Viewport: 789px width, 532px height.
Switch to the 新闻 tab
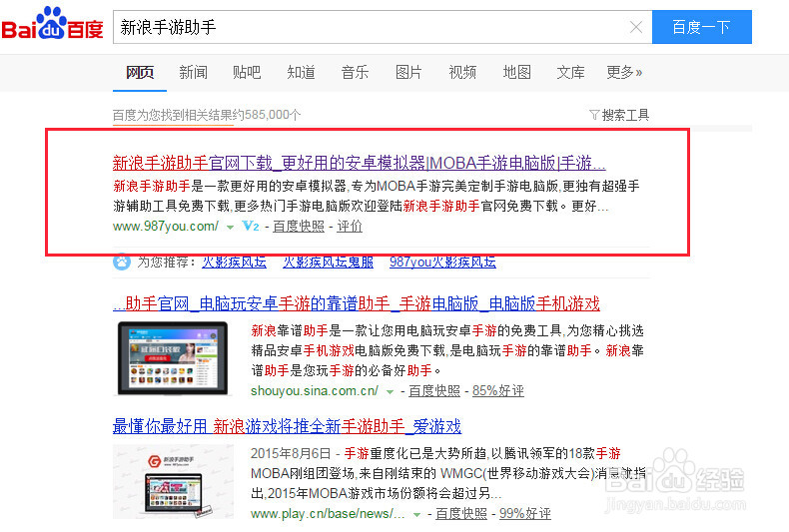[x=193, y=73]
